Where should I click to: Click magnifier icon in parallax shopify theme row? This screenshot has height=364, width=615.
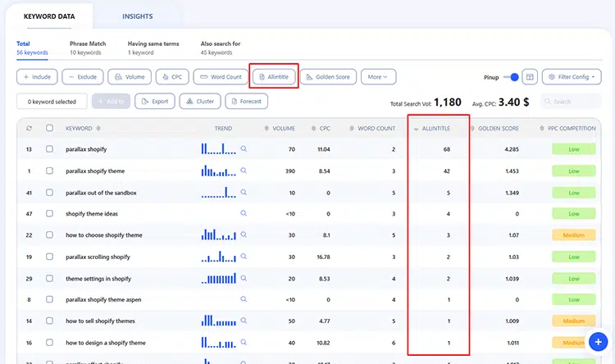tap(244, 171)
